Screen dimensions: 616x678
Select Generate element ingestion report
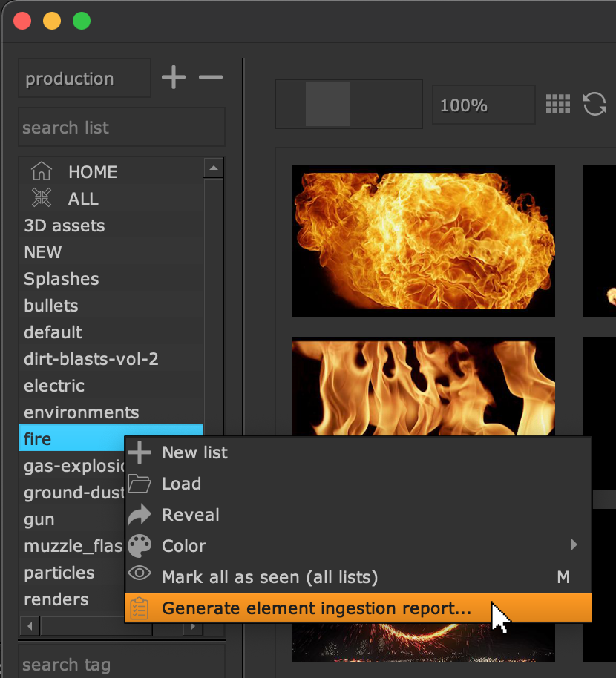pyautogui.click(x=317, y=608)
